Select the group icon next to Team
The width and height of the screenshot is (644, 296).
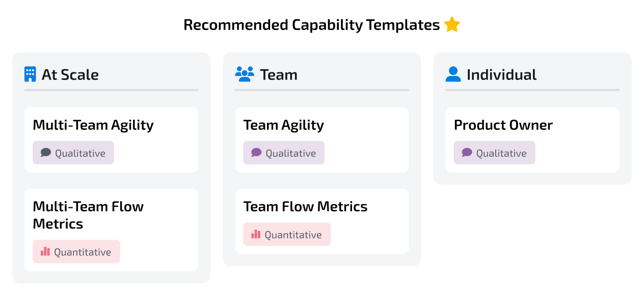pyautogui.click(x=245, y=74)
